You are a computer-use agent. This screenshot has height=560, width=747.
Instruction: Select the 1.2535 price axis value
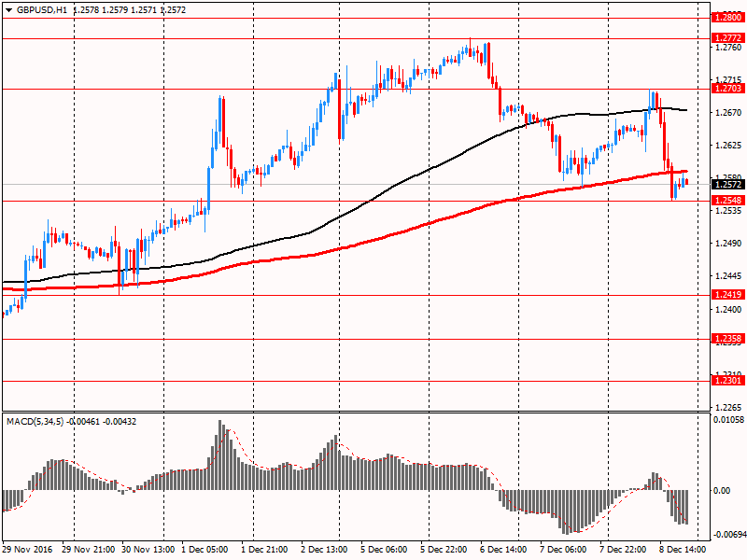pyautogui.click(x=729, y=211)
